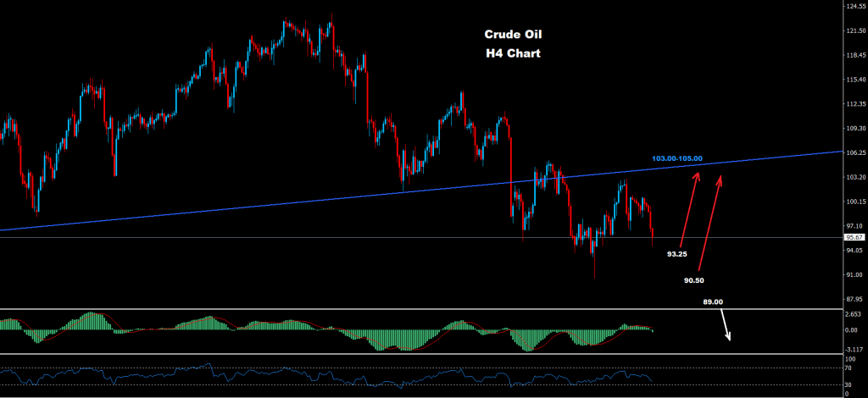Select the first red upward arrow
Viewport: 868px width, 398px height.
click(x=689, y=209)
